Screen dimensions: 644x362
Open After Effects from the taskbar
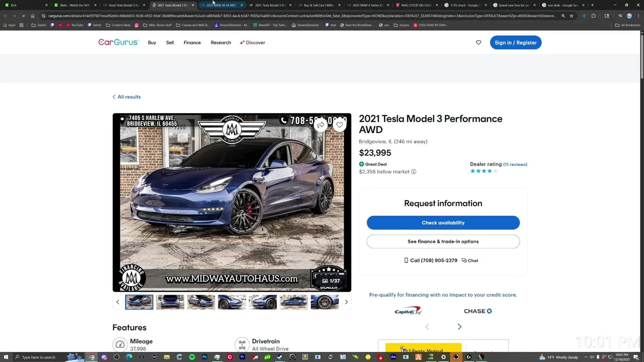tap(393, 357)
